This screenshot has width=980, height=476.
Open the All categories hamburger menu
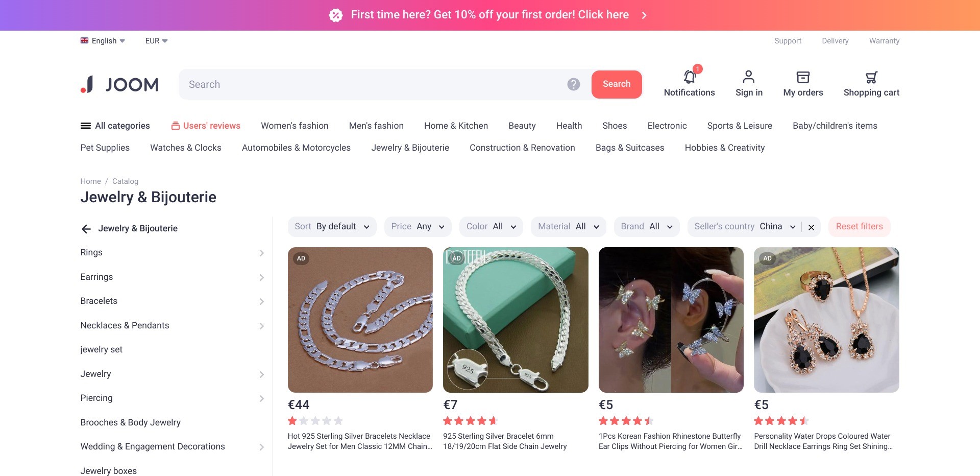pos(86,126)
